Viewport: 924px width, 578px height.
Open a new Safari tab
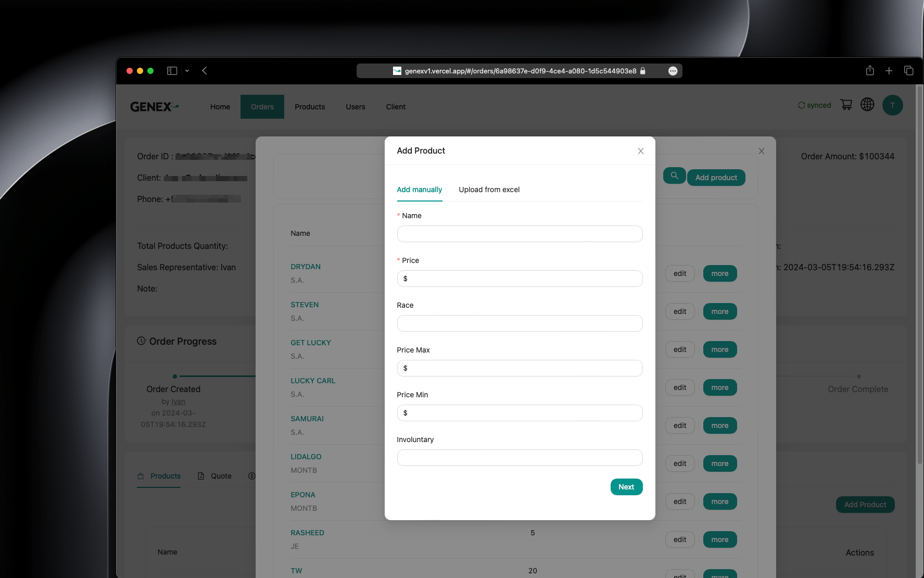[889, 71]
